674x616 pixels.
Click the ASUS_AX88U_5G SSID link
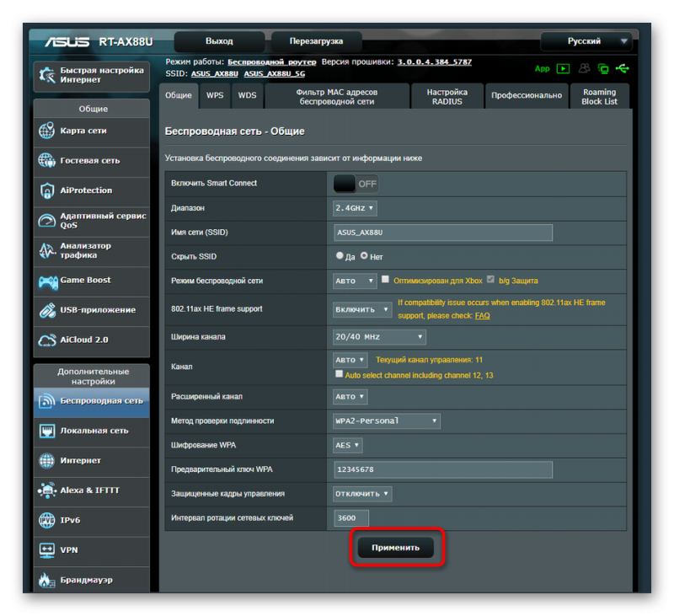click(x=275, y=74)
